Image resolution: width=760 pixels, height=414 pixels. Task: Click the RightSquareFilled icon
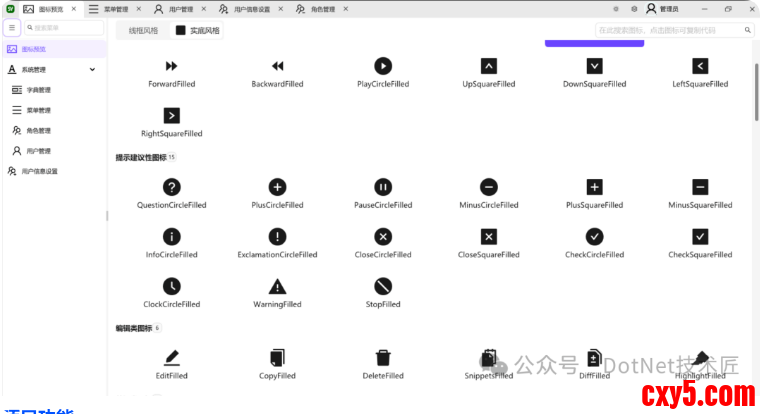(172, 116)
